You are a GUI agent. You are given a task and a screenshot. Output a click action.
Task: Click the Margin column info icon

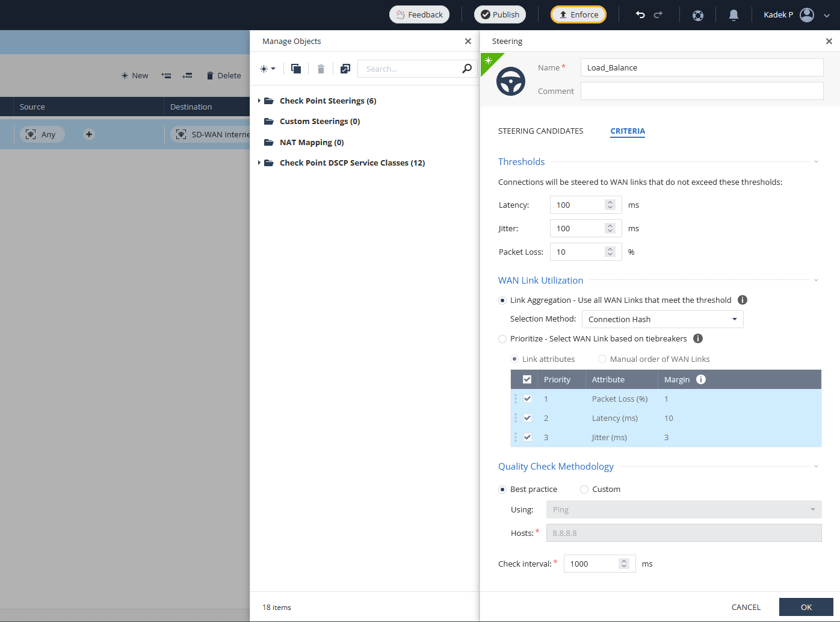coord(701,379)
